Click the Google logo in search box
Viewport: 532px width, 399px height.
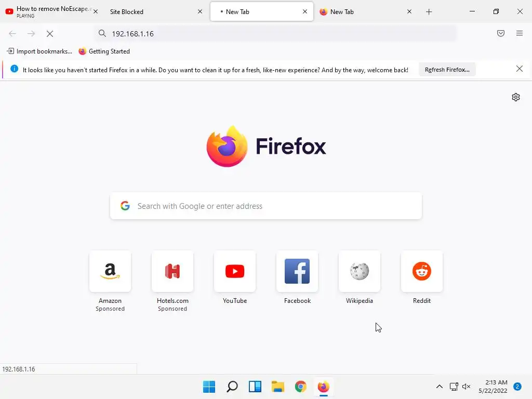125,206
